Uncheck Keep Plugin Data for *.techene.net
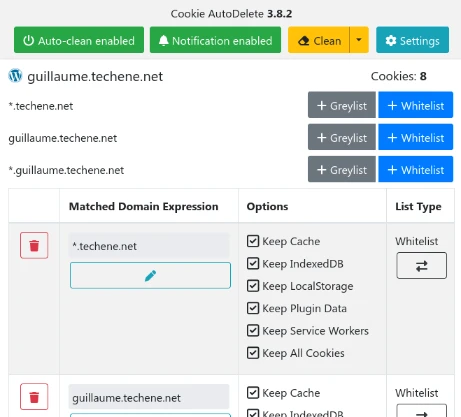461x417 pixels. [253, 308]
